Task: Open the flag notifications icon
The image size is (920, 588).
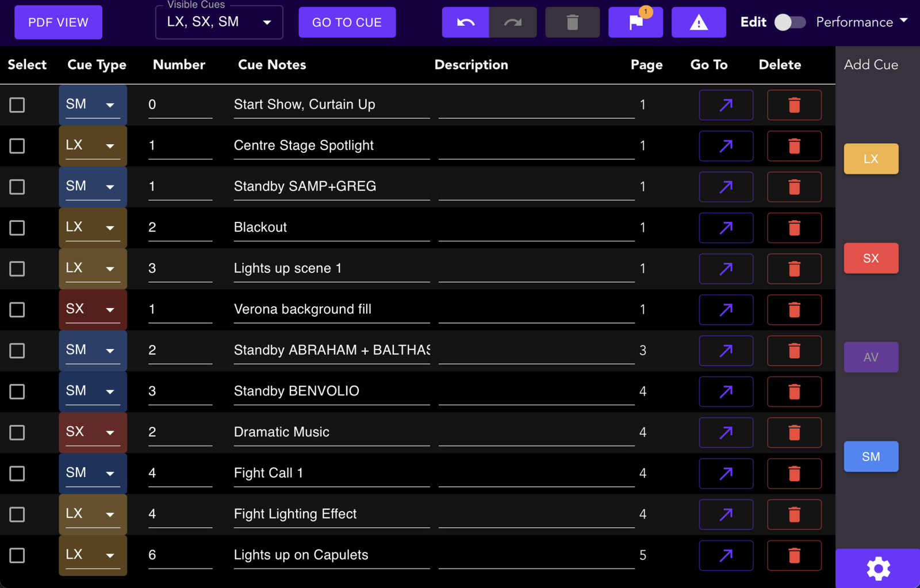Action: click(x=635, y=22)
